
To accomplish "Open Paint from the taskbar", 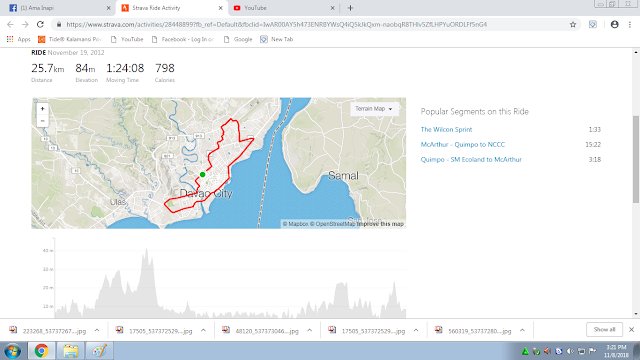I will [x=99, y=351].
